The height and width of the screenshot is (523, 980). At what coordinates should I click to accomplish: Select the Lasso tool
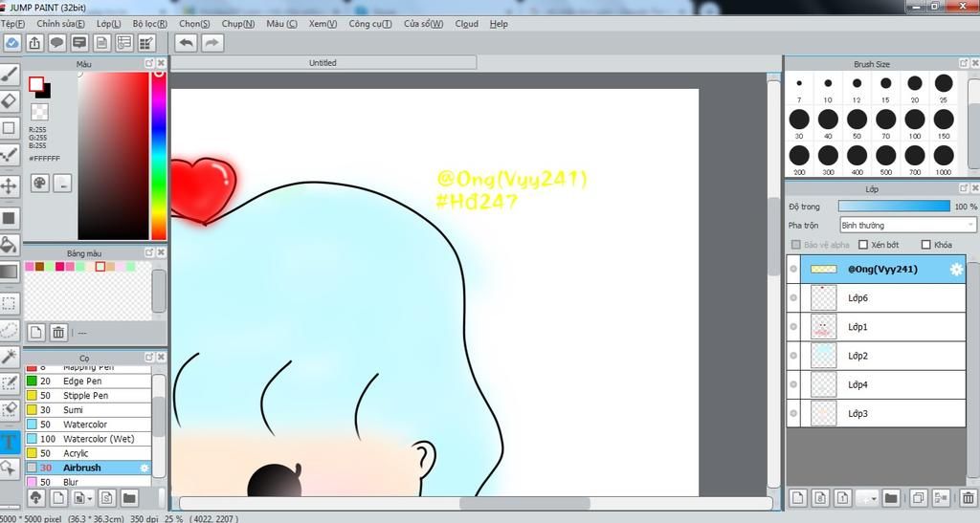[9, 330]
